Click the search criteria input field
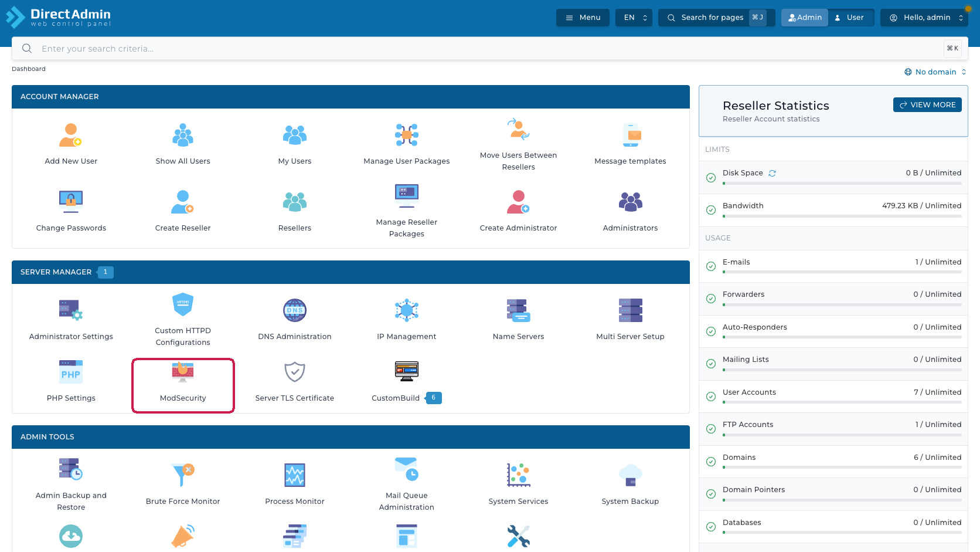This screenshot has width=980, height=552. [490, 49]
